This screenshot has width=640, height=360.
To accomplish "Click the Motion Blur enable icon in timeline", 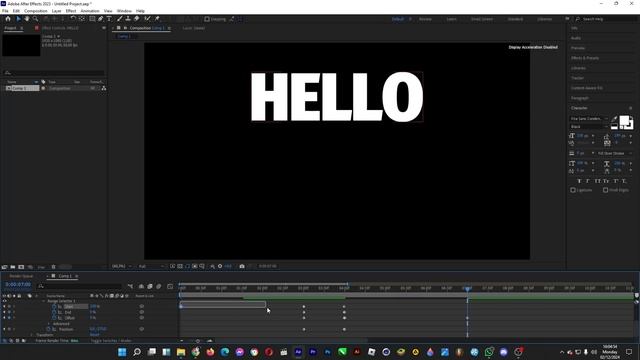I will (x=159, y=287).
